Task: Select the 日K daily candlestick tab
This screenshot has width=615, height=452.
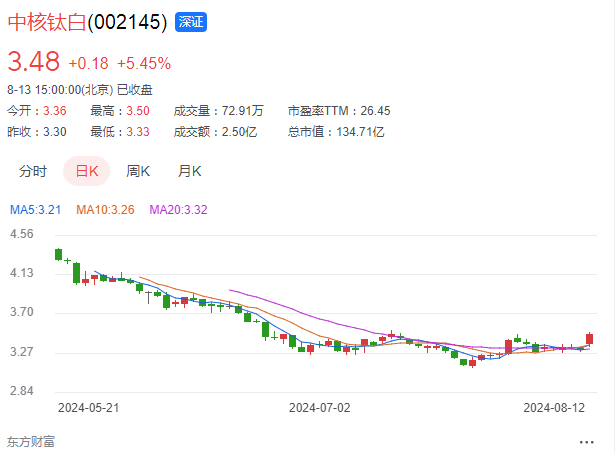Action: pyautogui.click(x=87, y=171)
